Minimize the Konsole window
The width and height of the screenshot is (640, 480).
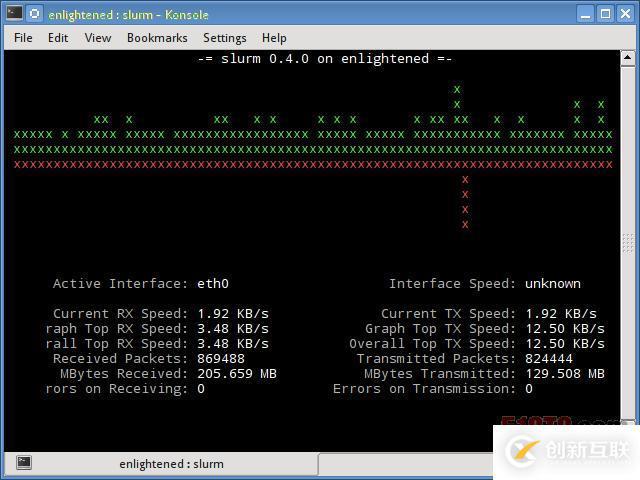pos(585,14)
